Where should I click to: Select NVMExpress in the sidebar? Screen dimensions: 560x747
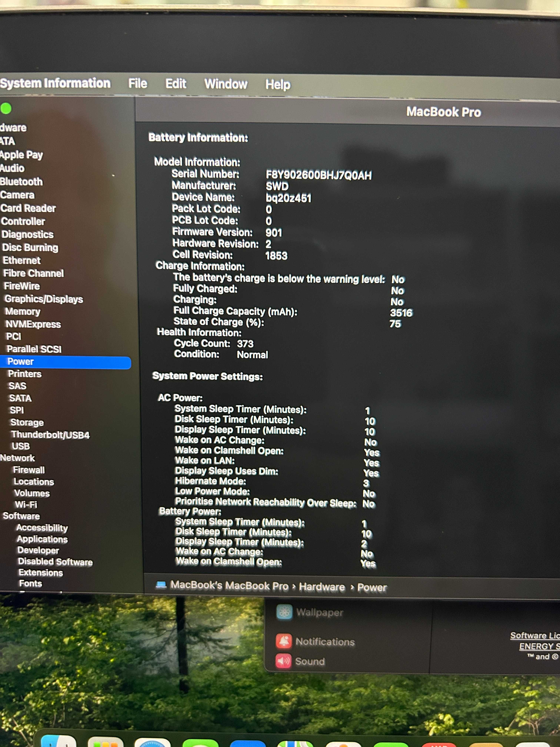(x=33, y=324)
